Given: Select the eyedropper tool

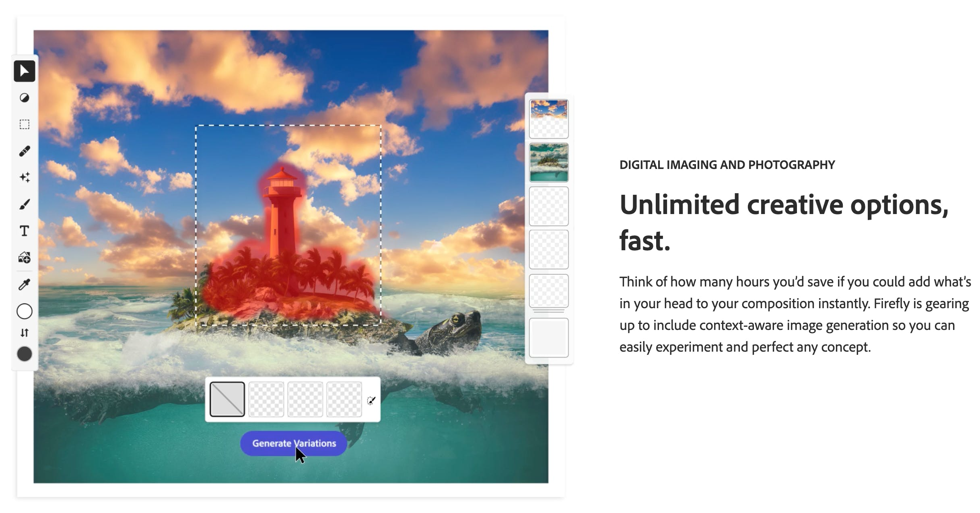Looking at the screenshot, I should pyautogui.click(x=25, y=284).
